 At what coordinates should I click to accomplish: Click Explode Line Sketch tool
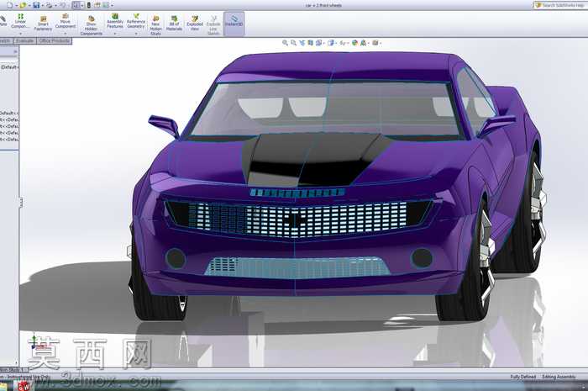213,25
